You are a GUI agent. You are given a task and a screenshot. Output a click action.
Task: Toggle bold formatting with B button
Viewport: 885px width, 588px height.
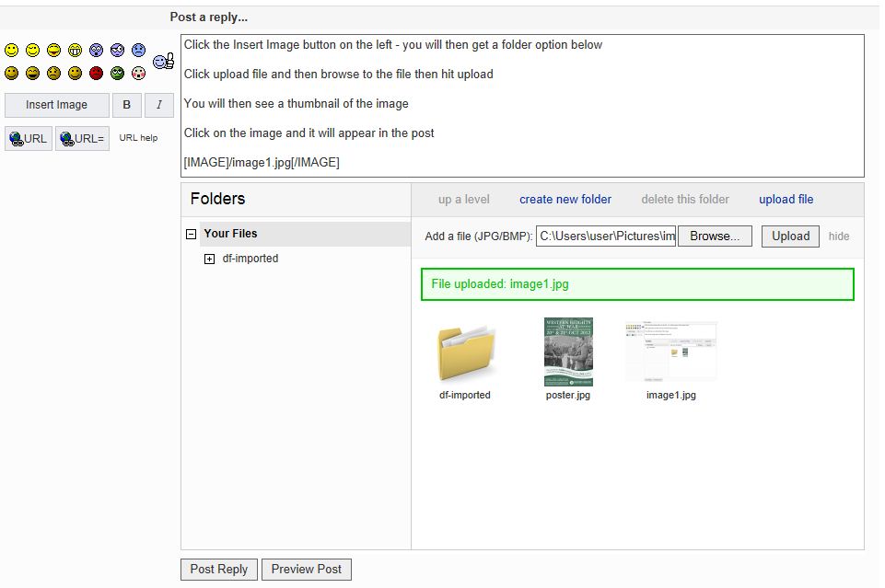point(127,106)
